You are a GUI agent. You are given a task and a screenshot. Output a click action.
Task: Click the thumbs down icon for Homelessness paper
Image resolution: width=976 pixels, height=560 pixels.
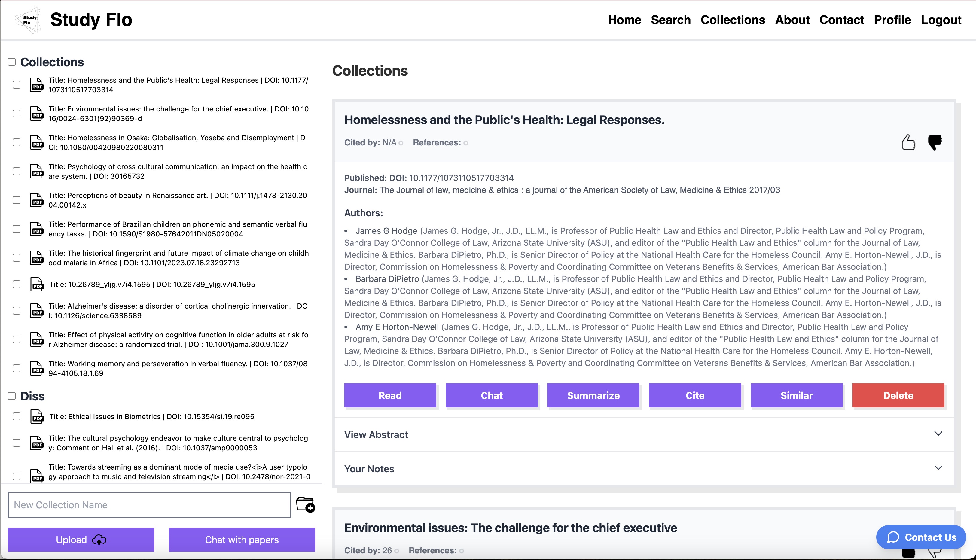pyautogui.click(x=935, y=142)
